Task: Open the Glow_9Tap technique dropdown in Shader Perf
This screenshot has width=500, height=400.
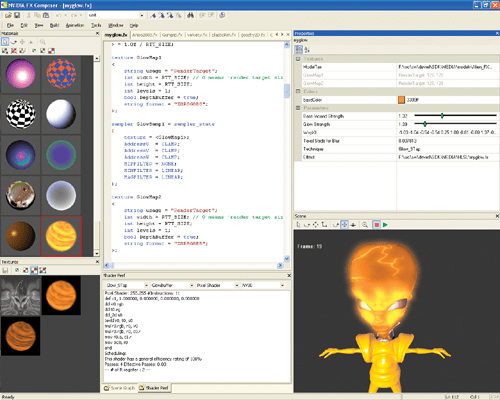Action: tap(146, 285)
